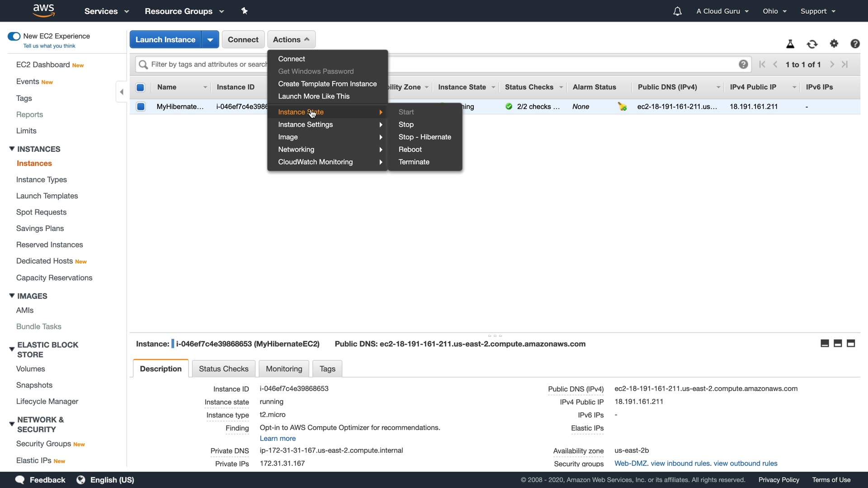Collapse the left sidebar with arrow handle
868x488 pixels.
[x=121, y=92]
